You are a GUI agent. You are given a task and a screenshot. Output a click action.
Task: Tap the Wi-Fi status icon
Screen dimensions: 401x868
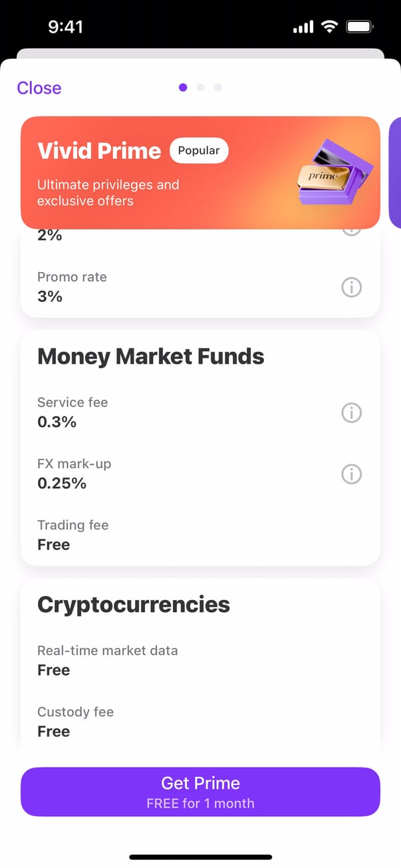click(x=329, y=27)
